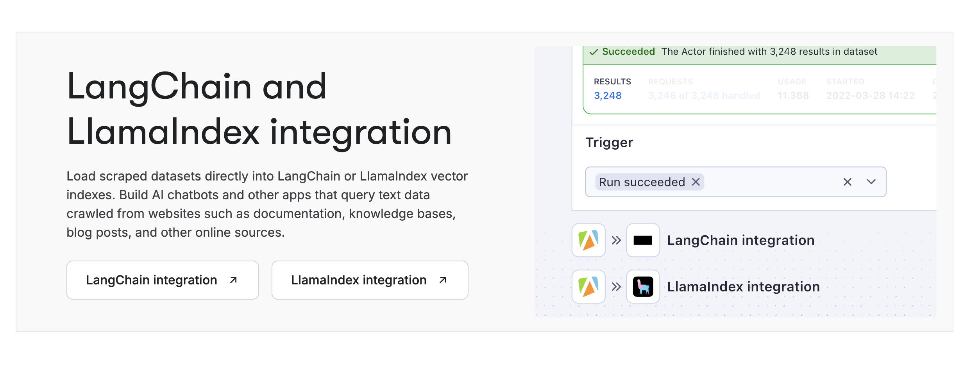Click the LangChain integration label in preview
This screenshot has height=368, width=980.
pos(741,240)
